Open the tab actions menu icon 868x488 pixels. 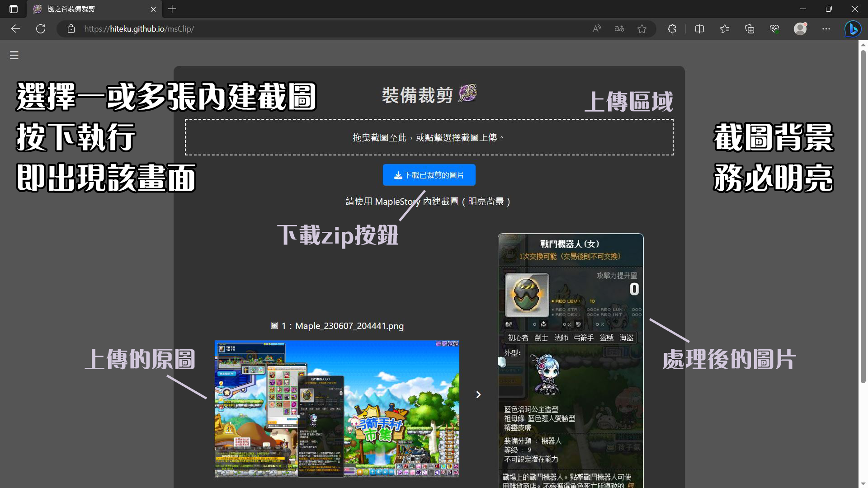(14, 9)
